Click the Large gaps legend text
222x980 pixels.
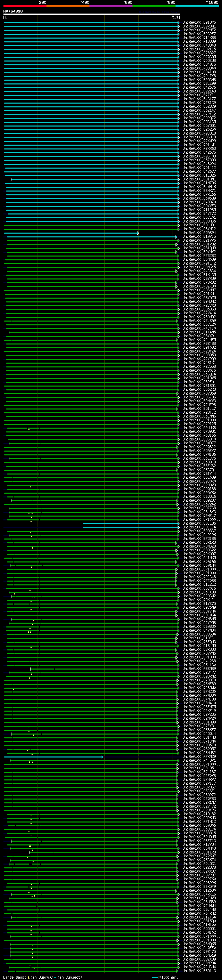(15, 977)
